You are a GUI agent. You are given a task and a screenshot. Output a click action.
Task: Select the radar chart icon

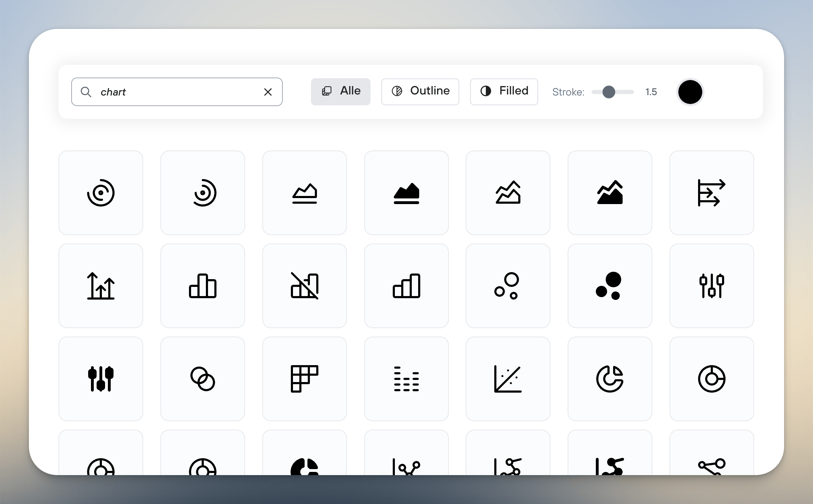(x=100, y=193)
